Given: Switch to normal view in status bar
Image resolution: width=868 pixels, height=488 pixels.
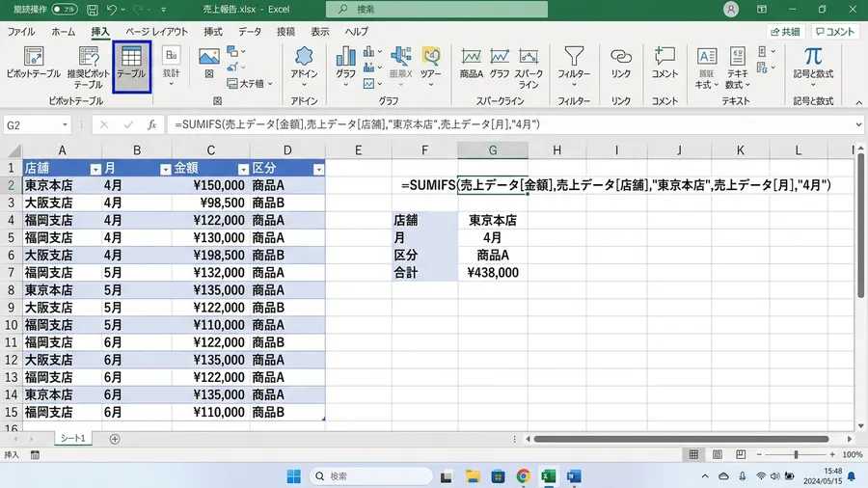Looking at the screenshot, I should [x=693, y=455].
